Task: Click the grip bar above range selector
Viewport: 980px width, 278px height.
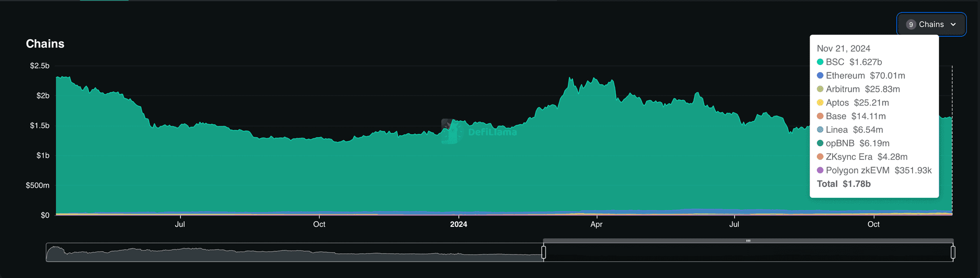Action: coord(748,241)
